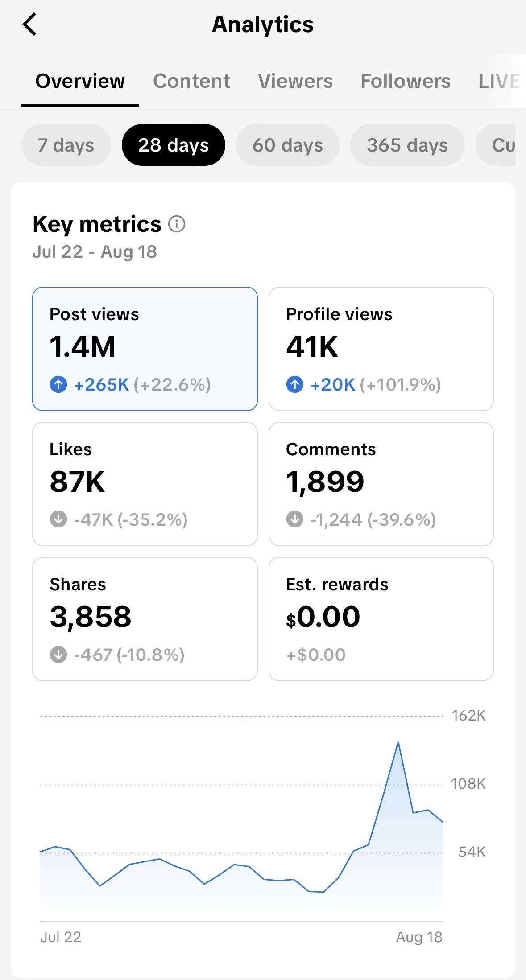
Task: Tap the back arrow icon
Action: (x=29, y=24)
